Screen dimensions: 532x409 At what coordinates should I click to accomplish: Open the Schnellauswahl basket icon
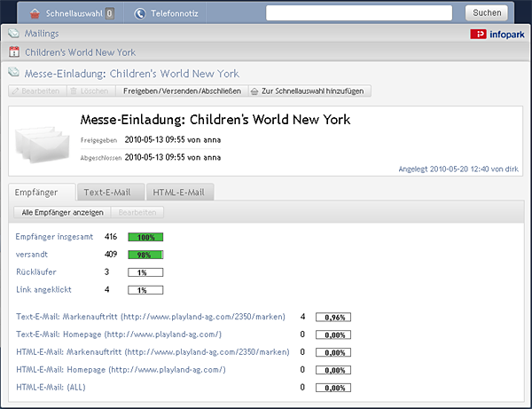click(x=35, y=13)
